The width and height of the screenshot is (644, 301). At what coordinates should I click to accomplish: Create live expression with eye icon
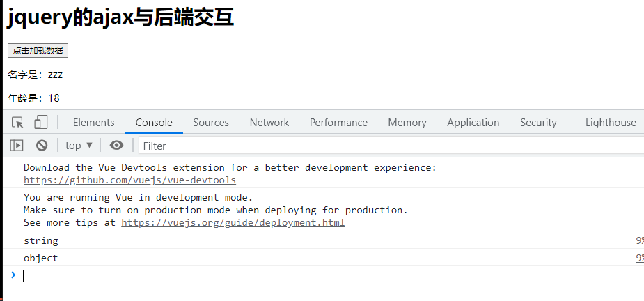[116, 146]
